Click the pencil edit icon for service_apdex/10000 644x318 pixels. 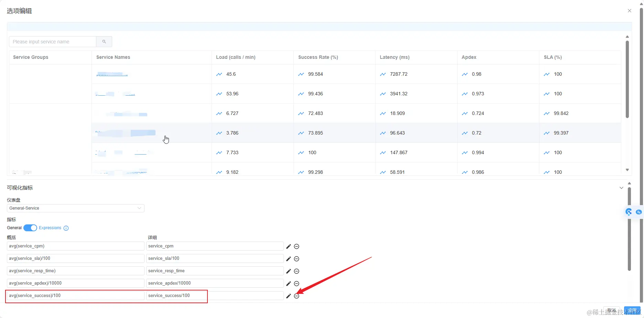(289, 284)
